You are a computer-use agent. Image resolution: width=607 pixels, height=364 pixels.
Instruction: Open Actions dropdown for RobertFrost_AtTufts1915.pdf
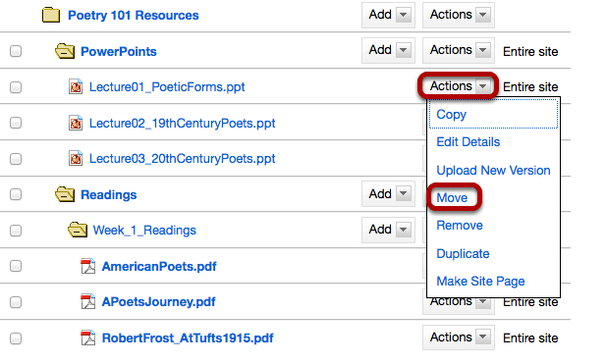click(459, 338)
